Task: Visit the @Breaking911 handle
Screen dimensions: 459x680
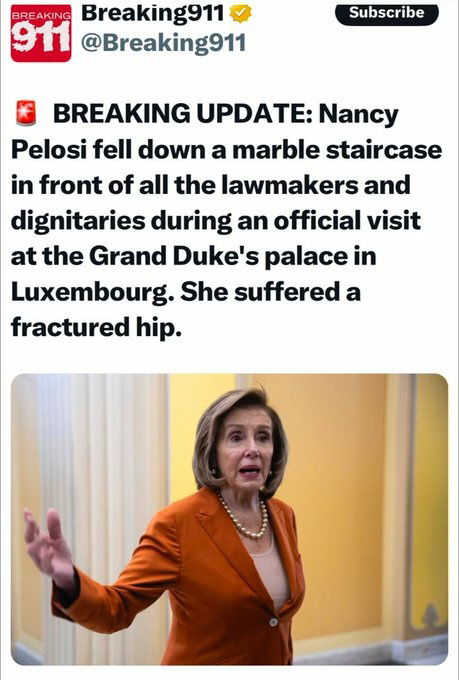Action: click(164, 43)
